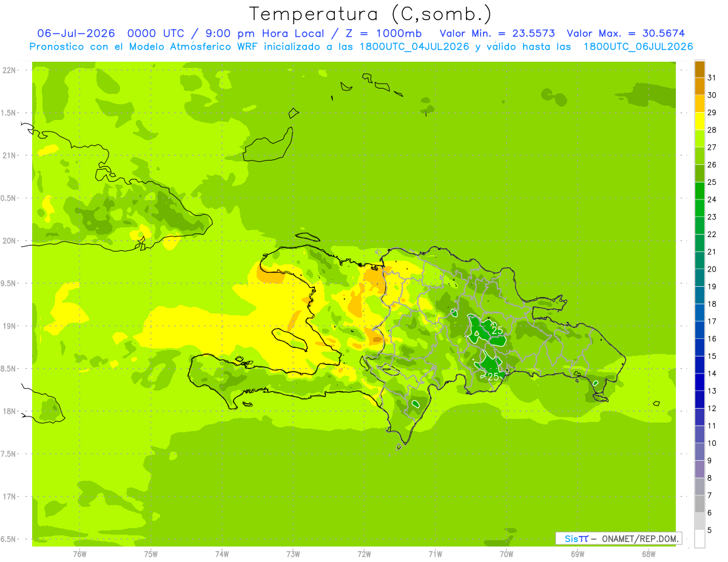Click the legend value "23"
Image resolution: width=728 pixels, height=562 pixels.
712,217
